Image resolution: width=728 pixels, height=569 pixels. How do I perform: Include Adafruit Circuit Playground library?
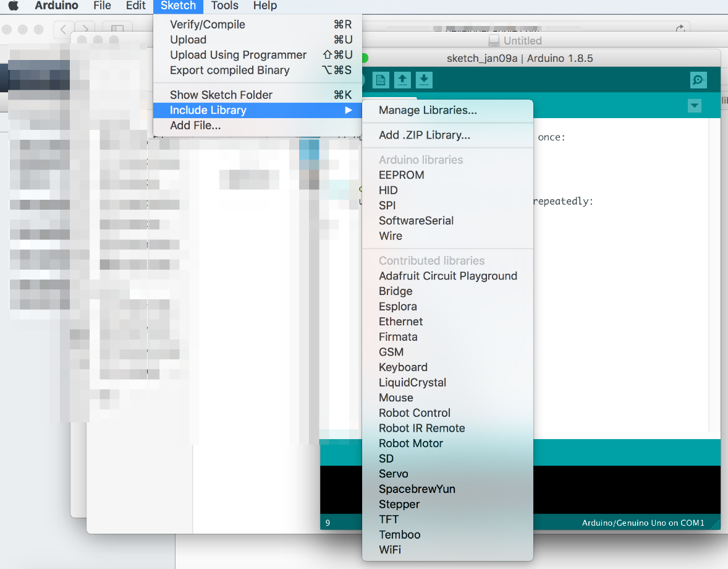[447, 276]
